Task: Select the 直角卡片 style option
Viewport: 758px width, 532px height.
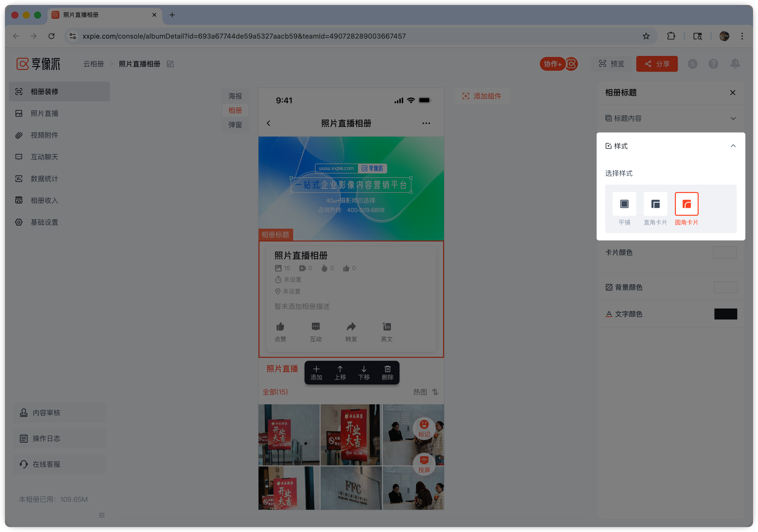Action: pos(655,204)
